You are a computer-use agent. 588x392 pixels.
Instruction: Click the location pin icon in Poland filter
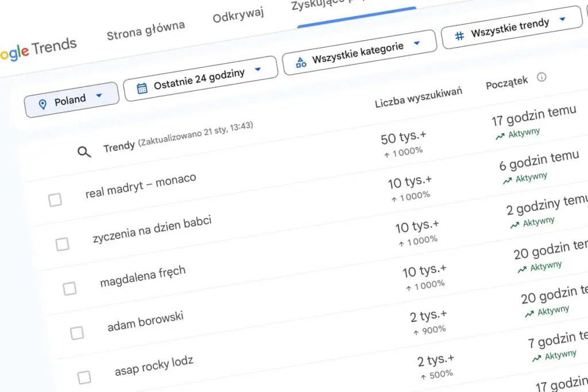point(42,104)
